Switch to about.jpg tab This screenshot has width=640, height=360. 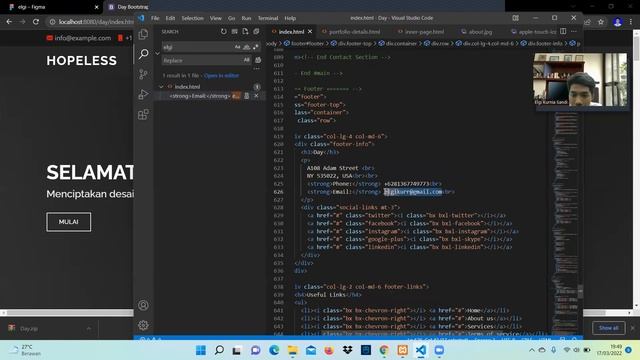click(x=477, y=31)
